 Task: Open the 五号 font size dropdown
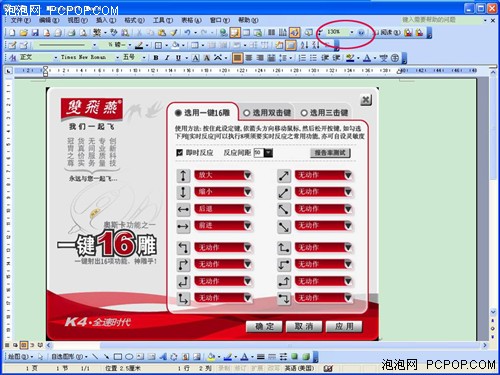[144, 58]
